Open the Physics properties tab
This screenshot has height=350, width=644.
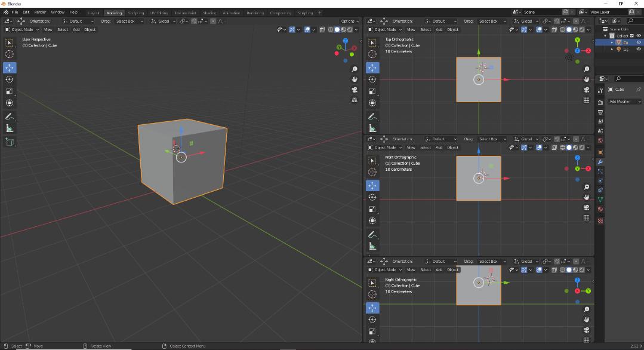(x=600, y=181)
